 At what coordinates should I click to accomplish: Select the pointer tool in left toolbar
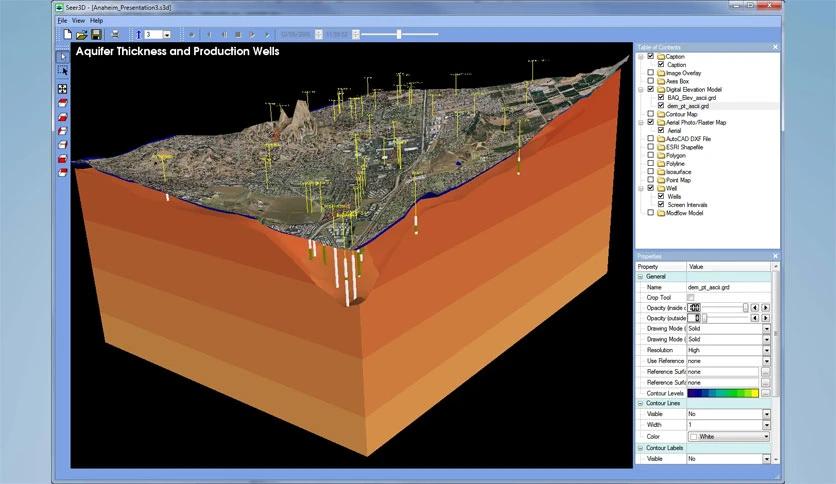(x=63, y=56)
